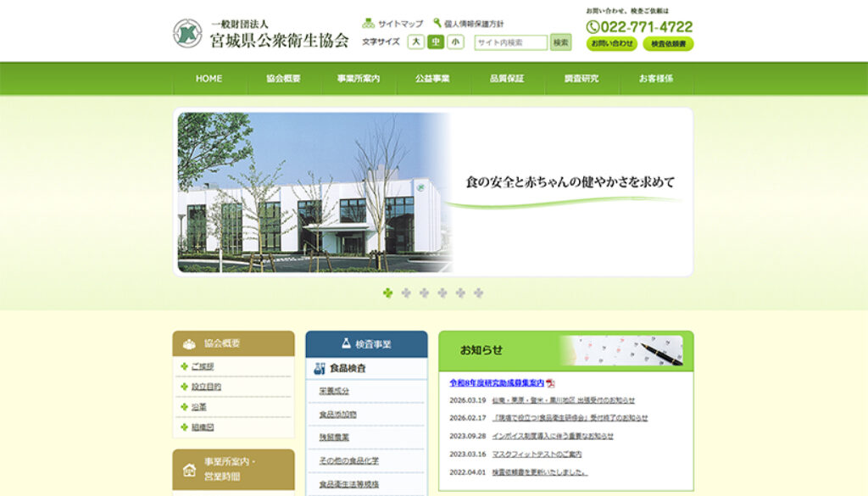Screen dimensions: 868x496
Task: Click the phone icon next to 022-771-4722
Action: tap(593, 27)
